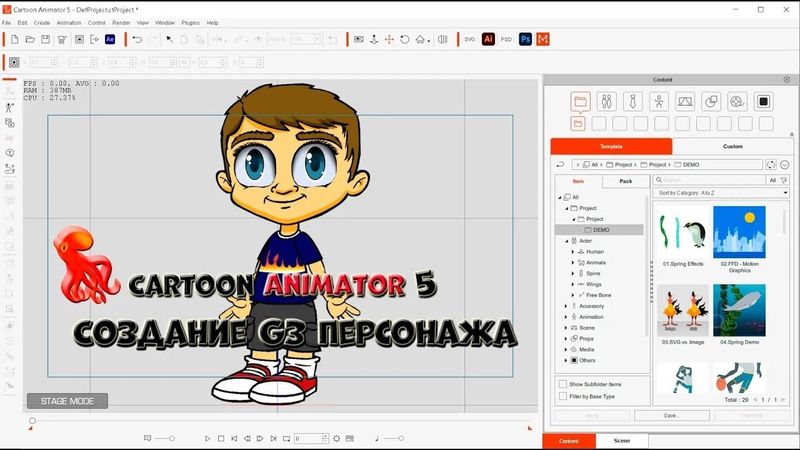Choose the move/pan crosshair tool

click(x=389, y=39)
